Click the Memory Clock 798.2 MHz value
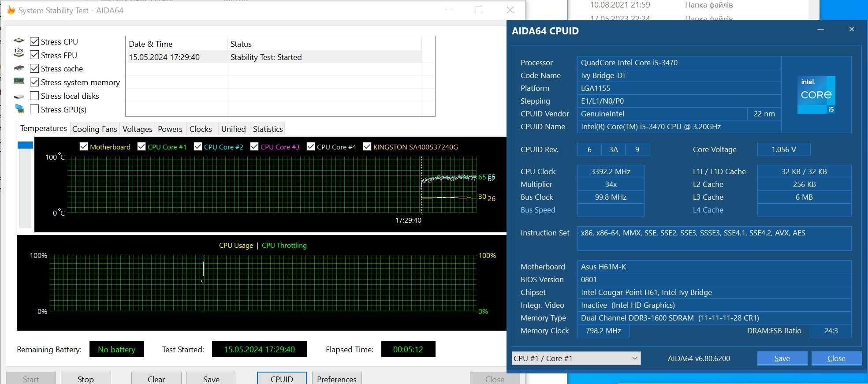The height and width of the screenshot is (384, 868). coord(603,331)
